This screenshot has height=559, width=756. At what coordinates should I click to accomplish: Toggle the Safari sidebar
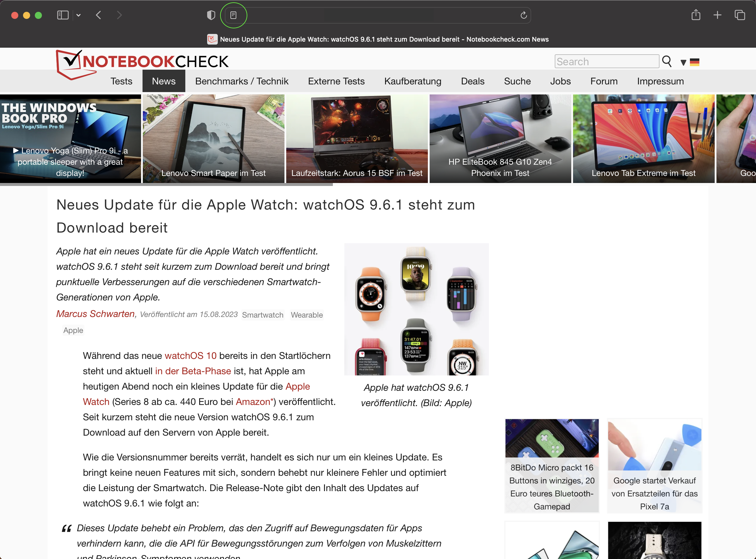[63, 15]
